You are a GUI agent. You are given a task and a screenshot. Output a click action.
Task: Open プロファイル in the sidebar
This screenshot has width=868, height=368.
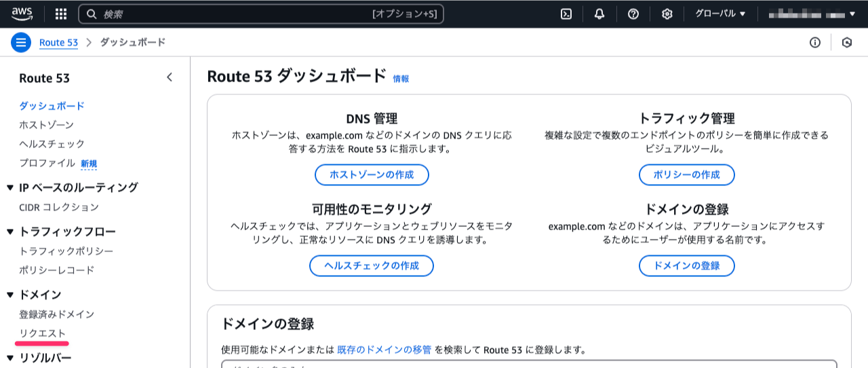(47, 163)
